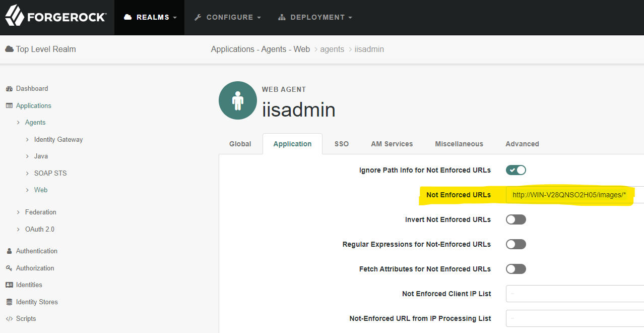Open Identities in the sidebar

point(29,285)
